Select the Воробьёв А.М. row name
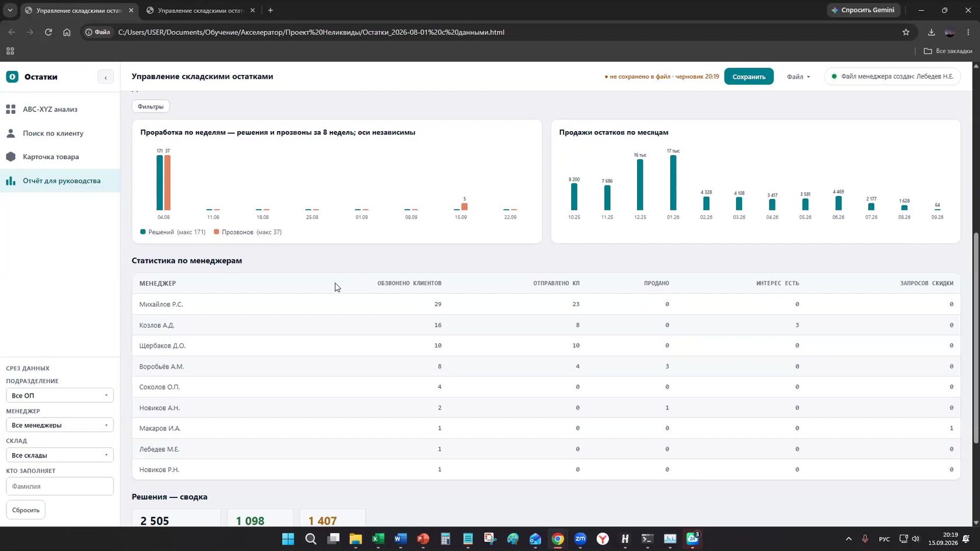This screenshot has width=980, height=551. click(162, 367)
